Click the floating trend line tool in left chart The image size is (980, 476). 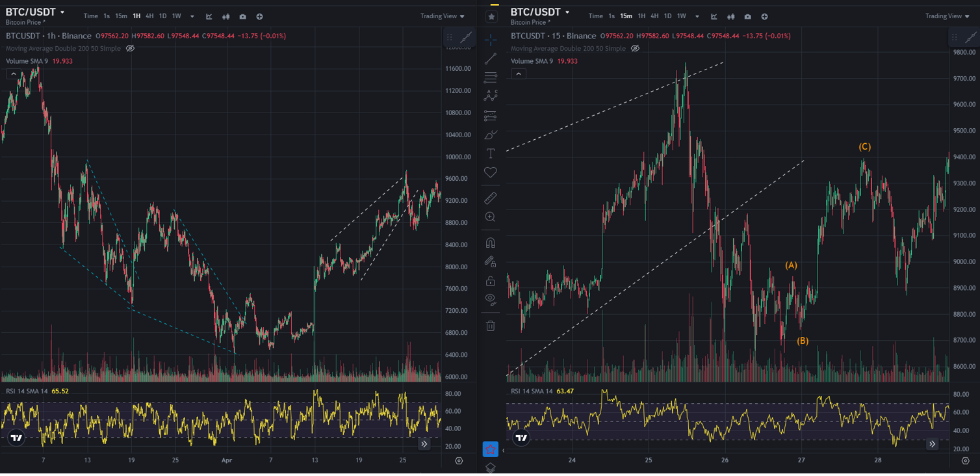[466, 38]
